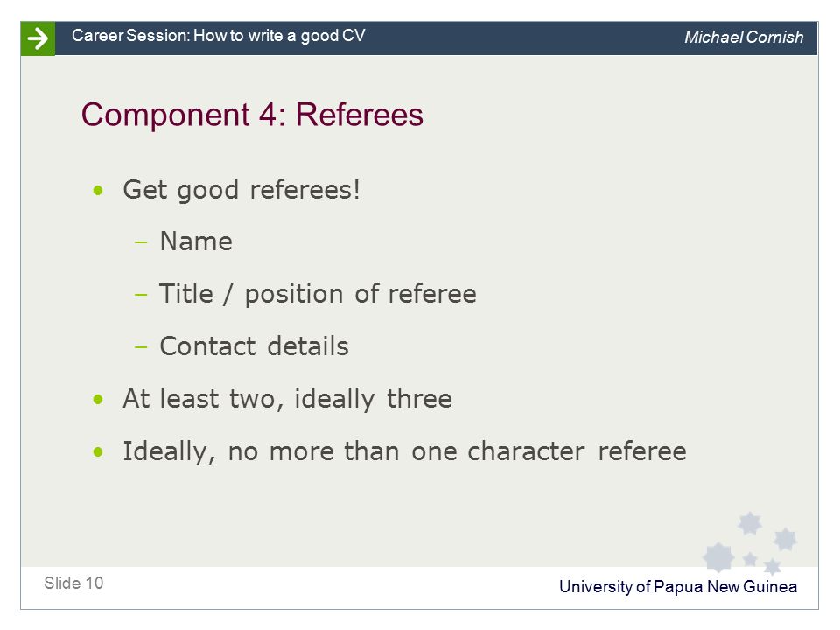Click the dash marker before 'Title / position'

[x=141, y=295]
